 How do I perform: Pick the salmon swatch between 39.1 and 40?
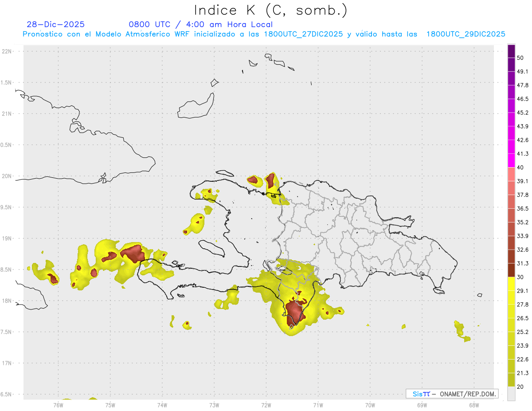pos(511,174)
